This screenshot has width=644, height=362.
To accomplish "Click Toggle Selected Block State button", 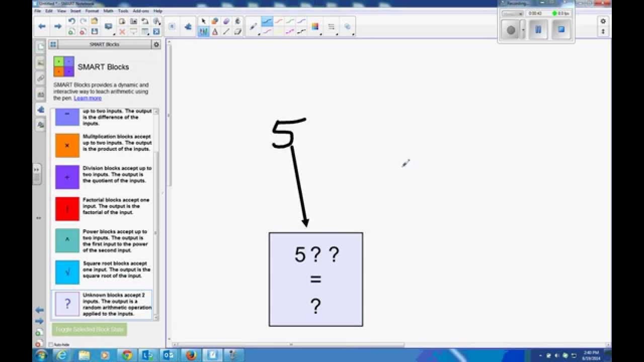I will click(x=90, y=329).
